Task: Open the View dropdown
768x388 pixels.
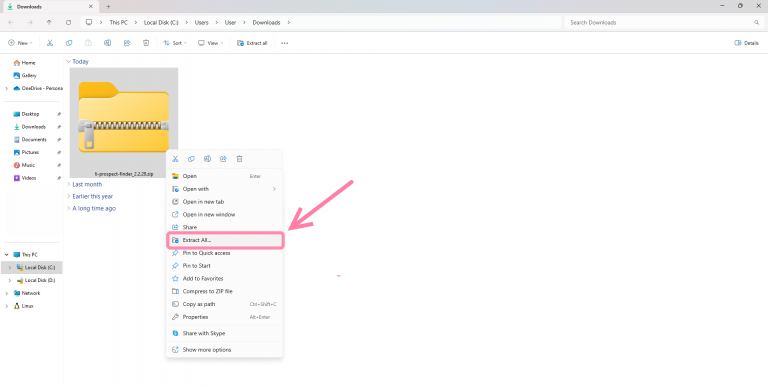Action: 211,43
